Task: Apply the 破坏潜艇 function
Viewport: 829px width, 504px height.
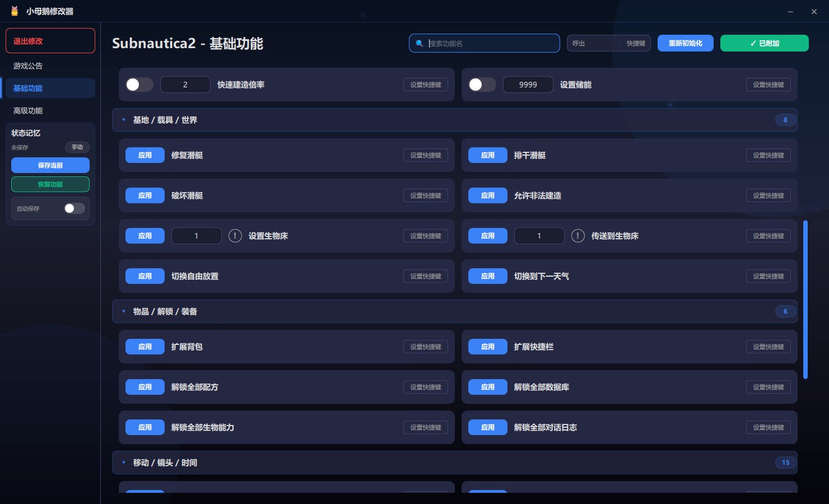Action: 145,195
